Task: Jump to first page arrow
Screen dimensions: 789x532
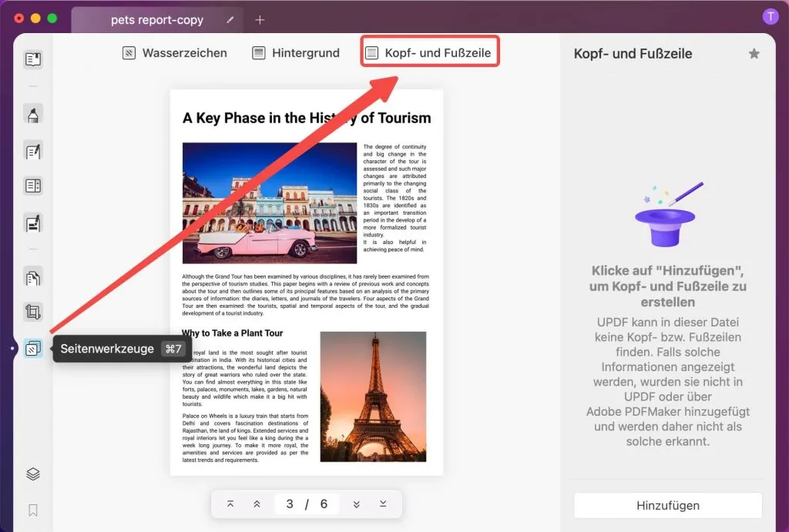Action: coord(230,504)
